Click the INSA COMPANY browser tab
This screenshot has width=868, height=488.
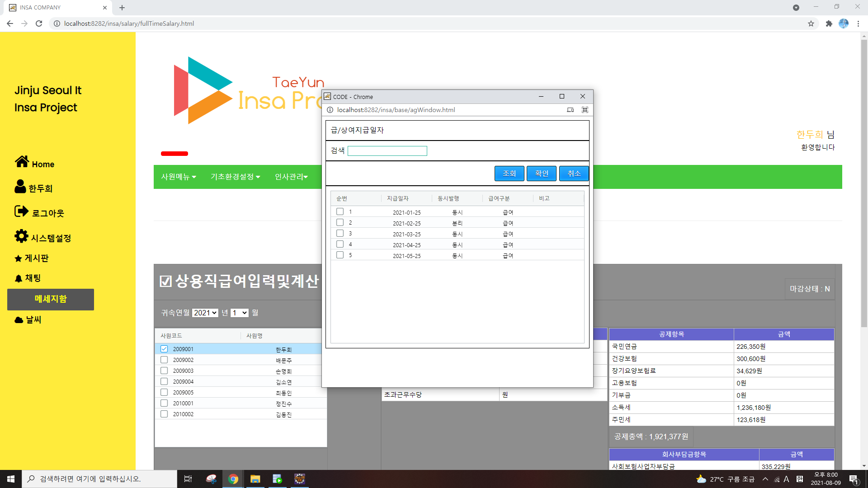(59, 8)
